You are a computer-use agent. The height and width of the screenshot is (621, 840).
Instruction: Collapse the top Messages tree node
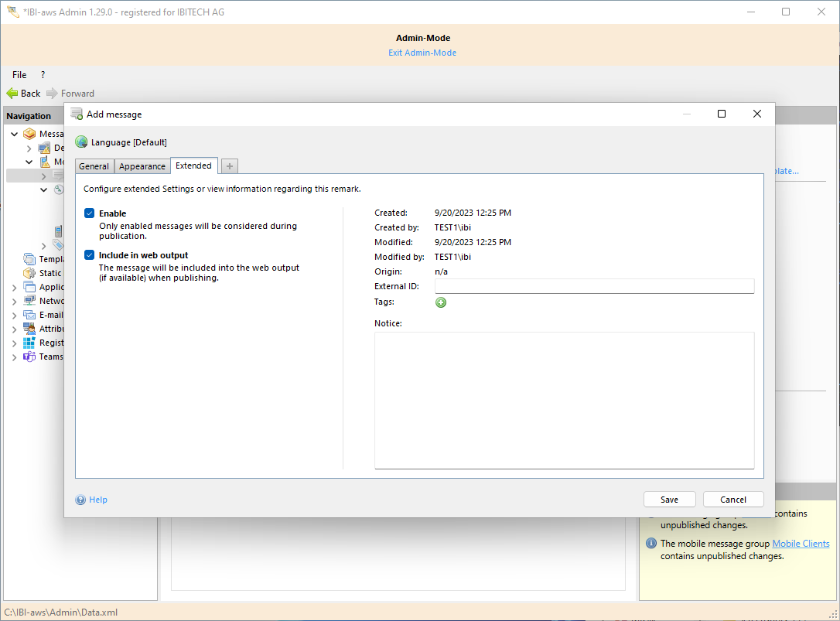coord(14,134)
